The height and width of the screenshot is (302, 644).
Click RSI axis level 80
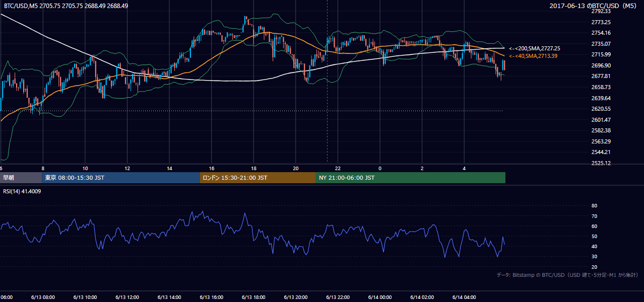(594, 206)
